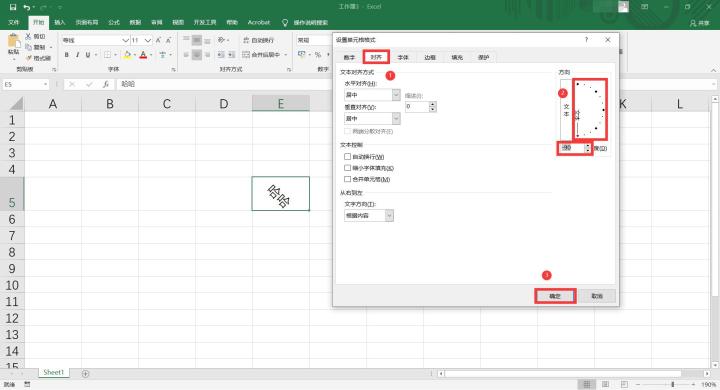Screen dimensions: 720x390
Task: Click the new sheet plus icon
Action: pos(85,373)
